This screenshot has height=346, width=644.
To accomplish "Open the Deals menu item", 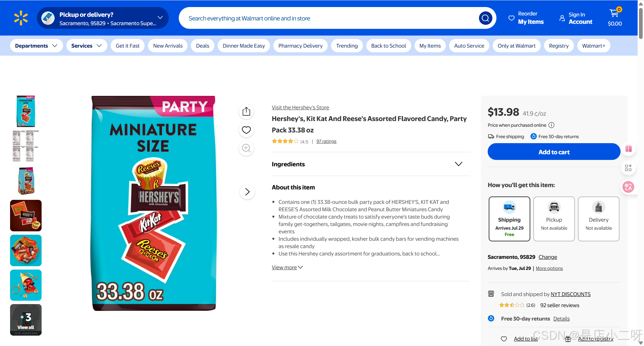I will click(203, 46).
